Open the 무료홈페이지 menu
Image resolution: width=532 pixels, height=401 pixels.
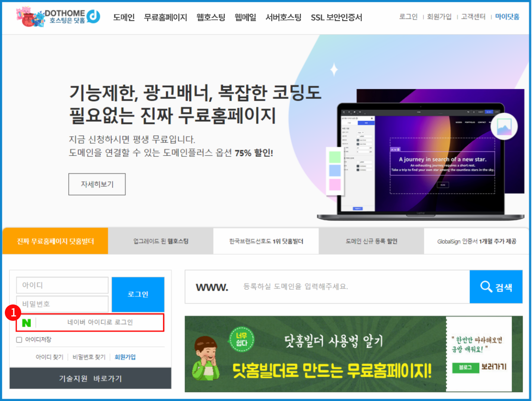(165, 17)
